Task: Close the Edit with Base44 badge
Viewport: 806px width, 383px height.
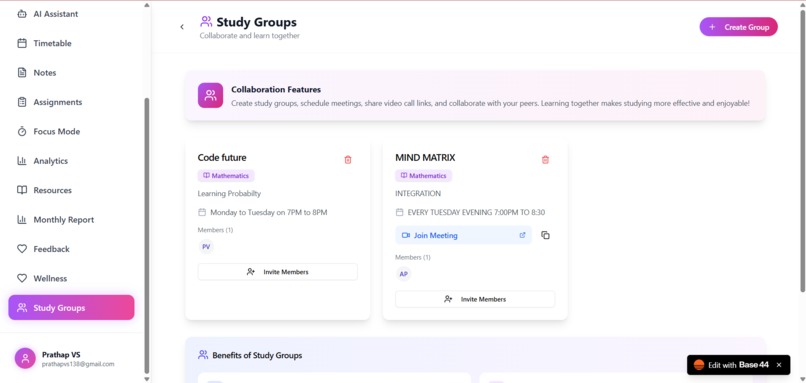Action: pyautogui.click(x=779, y=364)
